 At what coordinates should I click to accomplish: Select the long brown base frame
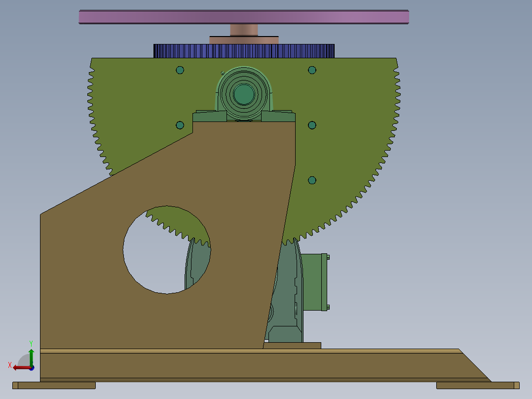click(x=266, y=365)
